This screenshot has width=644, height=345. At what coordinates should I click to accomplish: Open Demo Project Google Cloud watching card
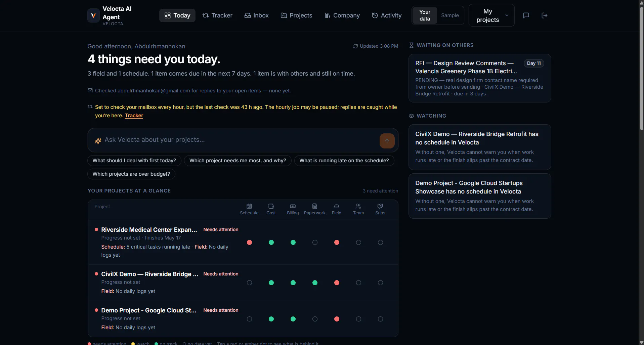click(x=480, y=196)
